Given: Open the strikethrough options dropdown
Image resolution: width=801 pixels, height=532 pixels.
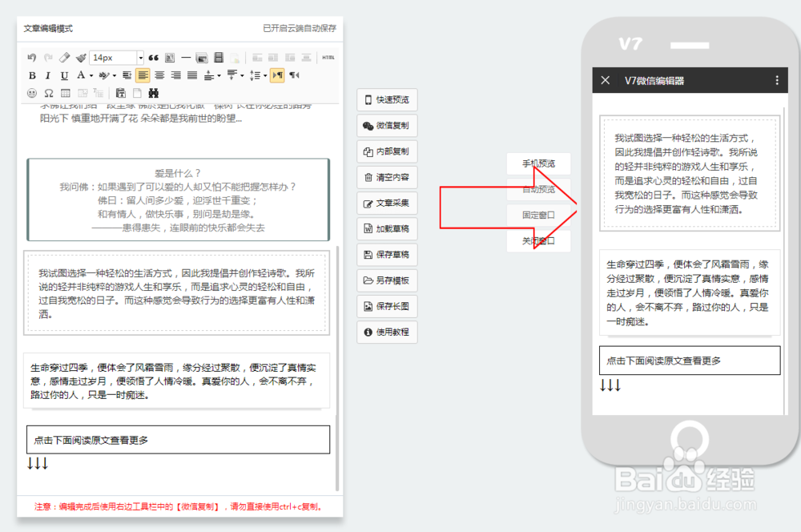Looking at the screenshot, I should [114, 75].
